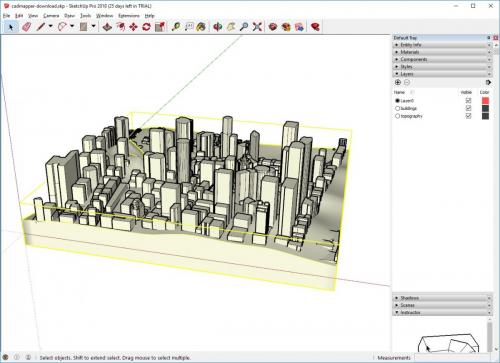Toggle visibility of Layer0

[468, 100]
